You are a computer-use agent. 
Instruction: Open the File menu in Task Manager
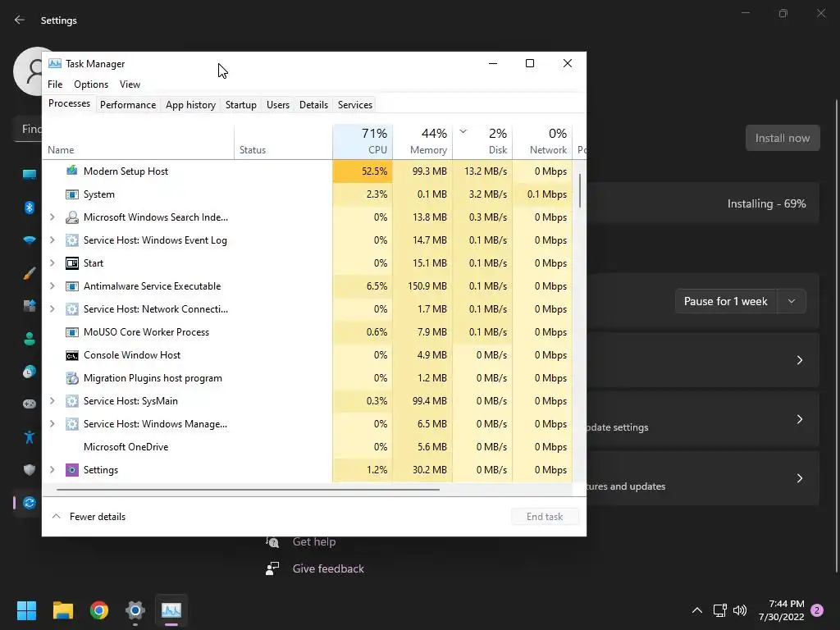click(55, 84)
